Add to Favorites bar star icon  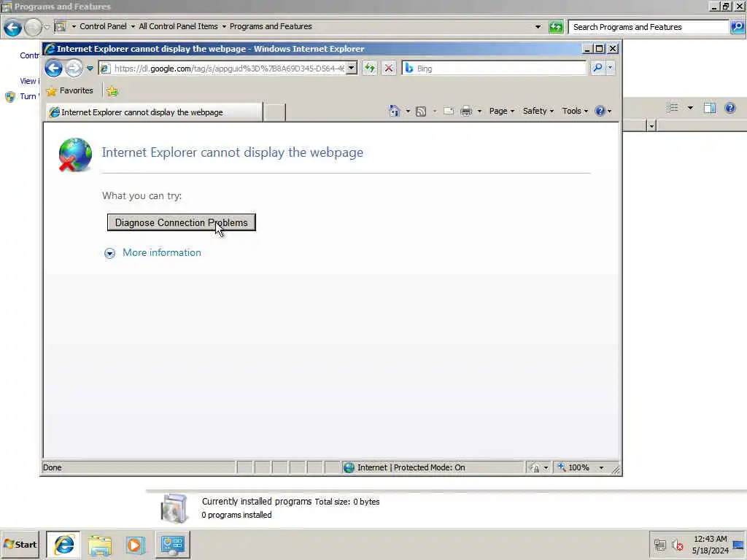(x=112, y=91)
